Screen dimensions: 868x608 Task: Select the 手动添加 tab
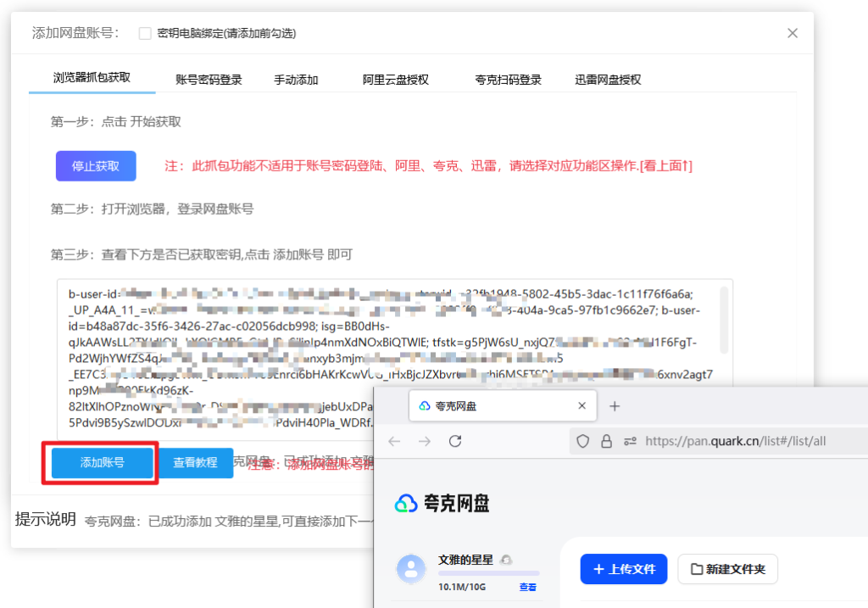pos(296,80)
